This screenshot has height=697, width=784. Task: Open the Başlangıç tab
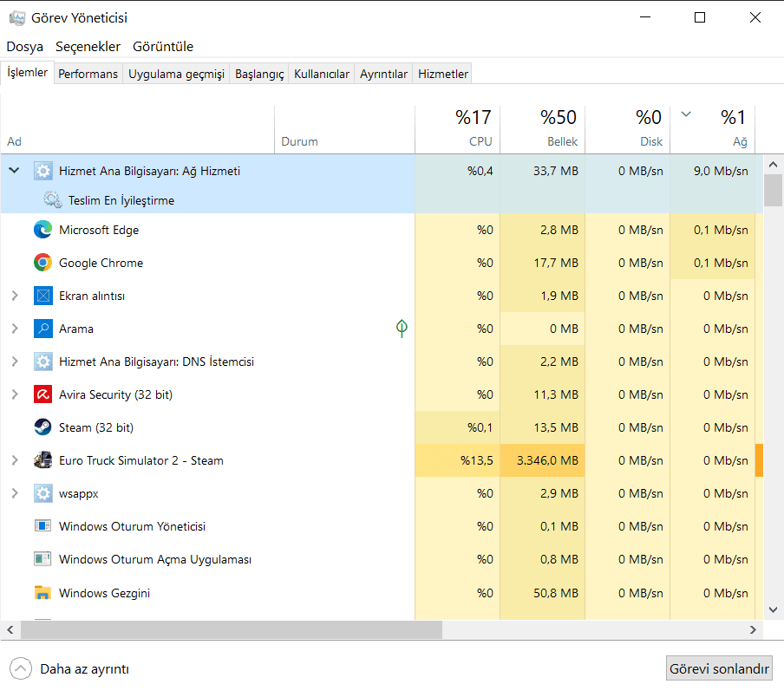point(259,74)
